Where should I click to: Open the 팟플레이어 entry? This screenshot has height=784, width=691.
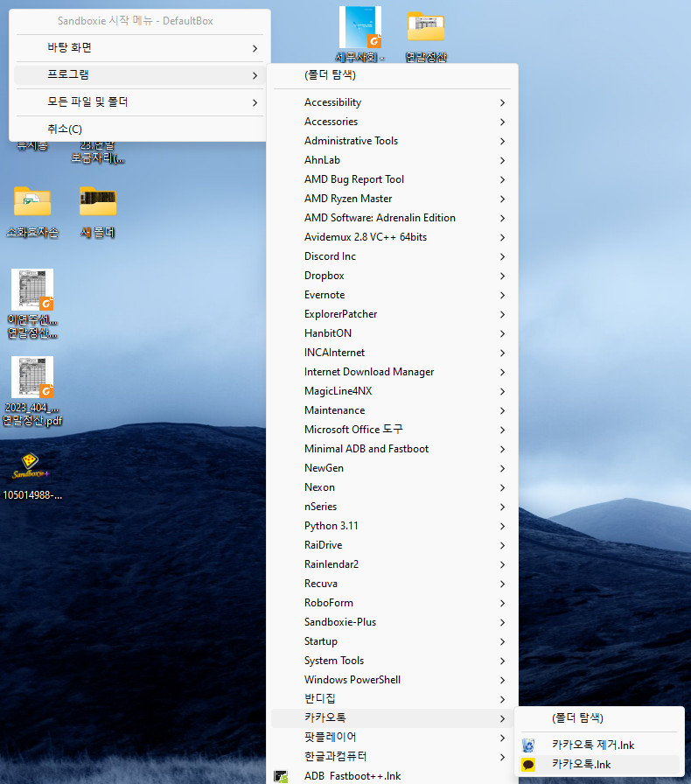click(393, 738)
